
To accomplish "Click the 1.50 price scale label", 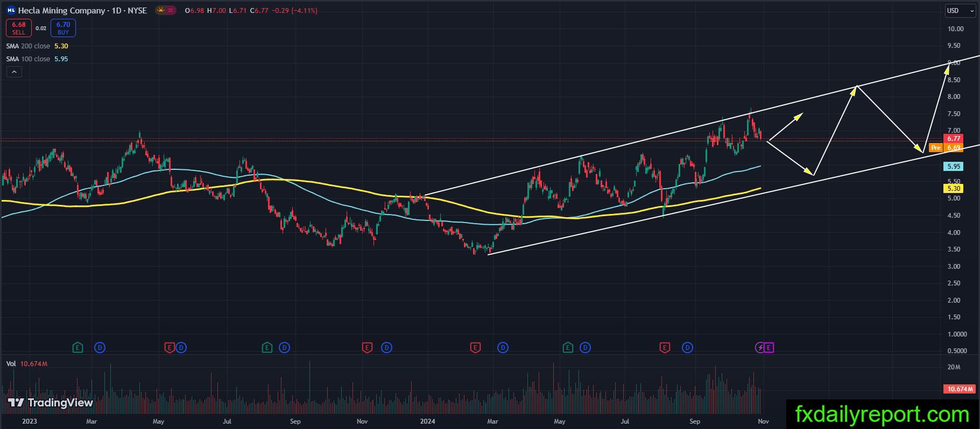I will click(954, 317).
